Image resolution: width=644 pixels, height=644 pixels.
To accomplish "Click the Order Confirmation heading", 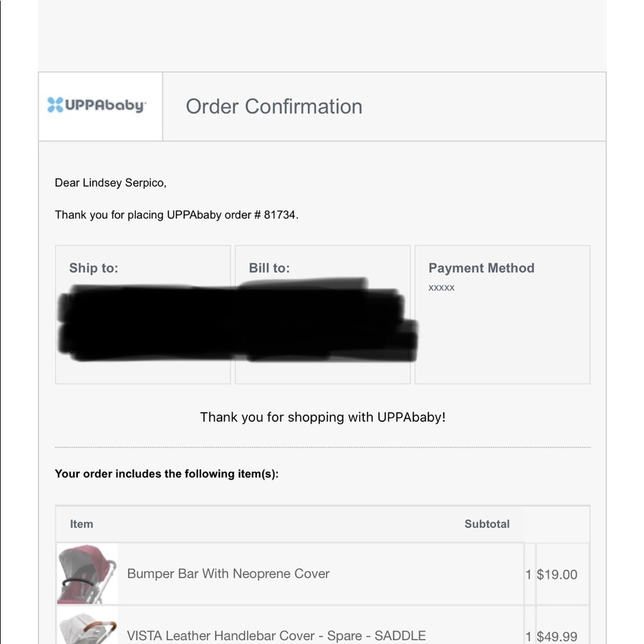I will pos(274,106).
